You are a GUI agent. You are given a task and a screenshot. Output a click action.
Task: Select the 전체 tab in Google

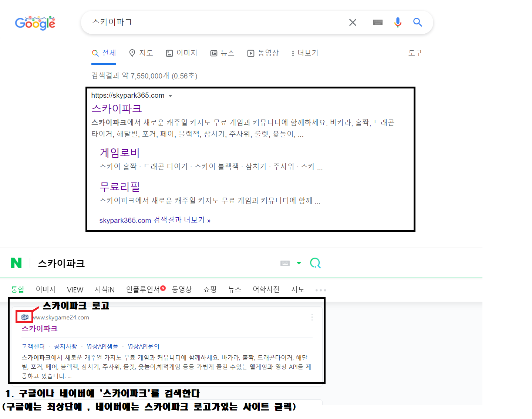click(x=104, y=53)
